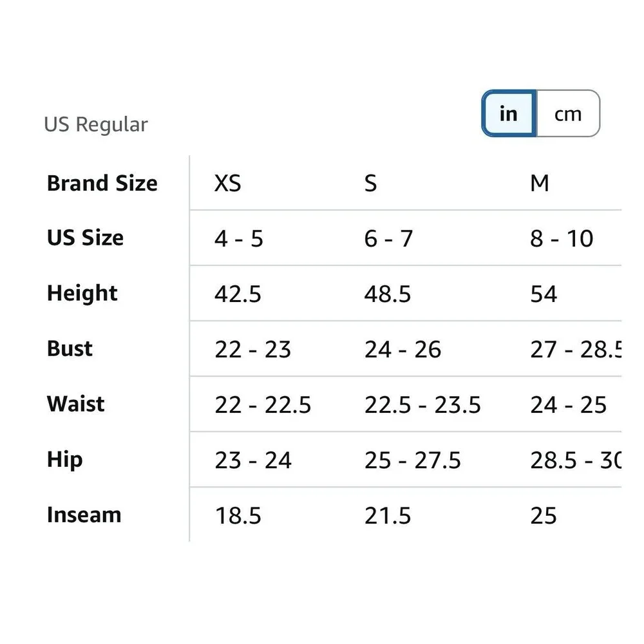Select the M inseam 25 cell

[x=544, y=516]
